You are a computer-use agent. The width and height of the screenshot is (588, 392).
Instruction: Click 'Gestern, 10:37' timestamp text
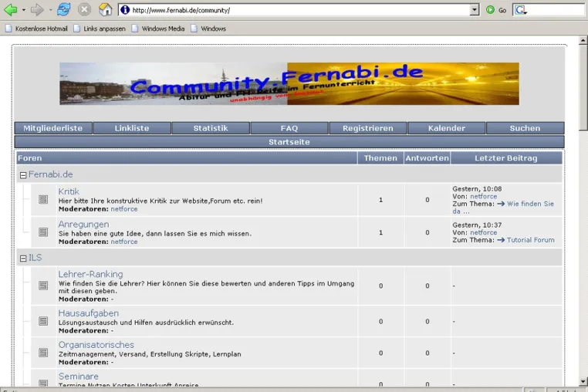click(x=477, y=225)
